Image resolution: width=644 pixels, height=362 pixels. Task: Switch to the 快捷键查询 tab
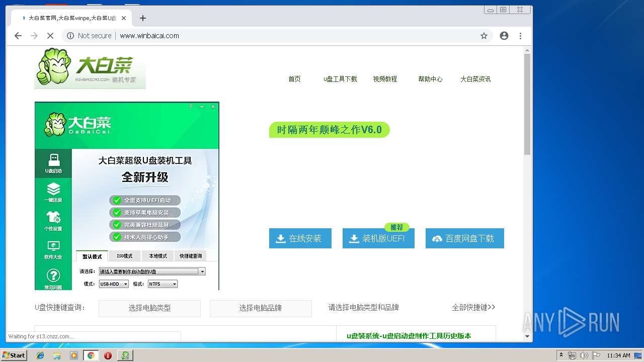click(190, 256)
